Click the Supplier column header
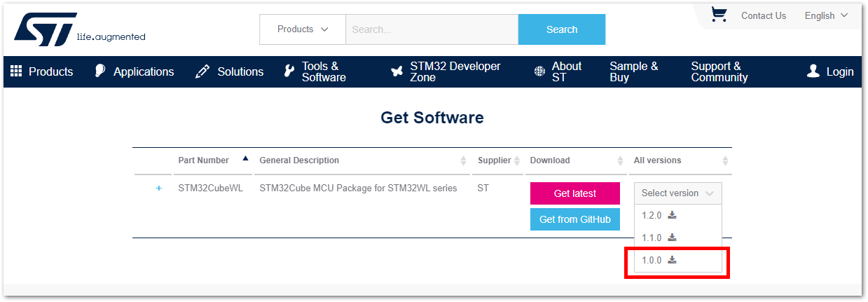 coord(495,160)
